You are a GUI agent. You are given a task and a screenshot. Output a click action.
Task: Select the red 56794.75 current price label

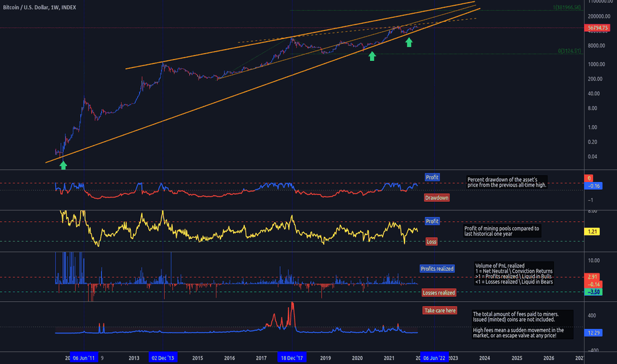[x=597, y=28]
